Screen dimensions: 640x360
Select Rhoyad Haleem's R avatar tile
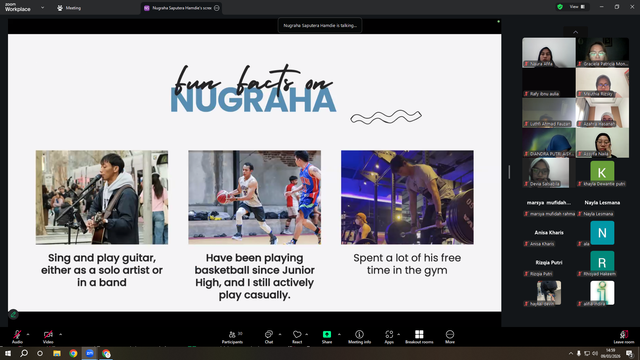click(x=602, y=264)
